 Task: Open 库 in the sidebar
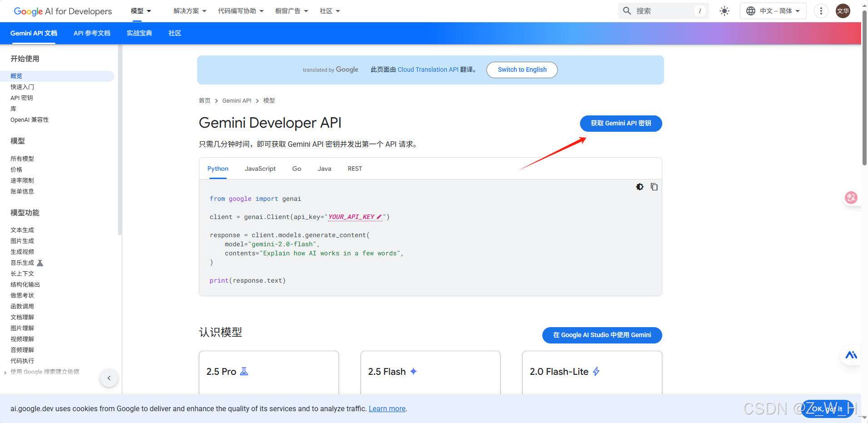(x=14, y=109)
